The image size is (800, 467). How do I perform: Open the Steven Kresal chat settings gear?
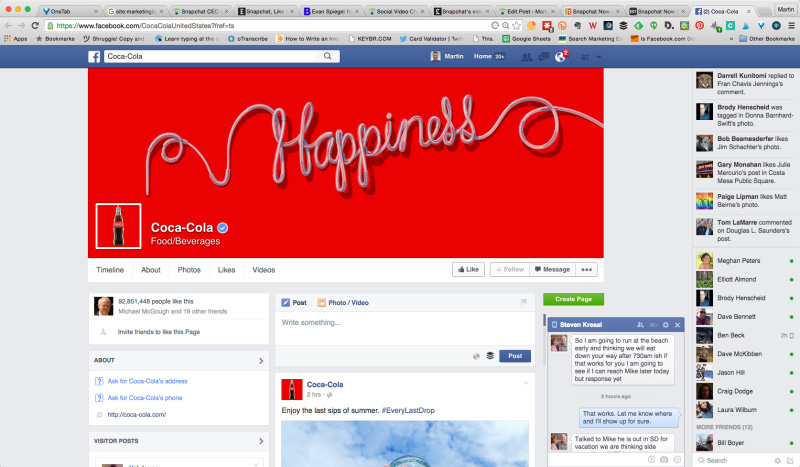click(x=665, y=325)
